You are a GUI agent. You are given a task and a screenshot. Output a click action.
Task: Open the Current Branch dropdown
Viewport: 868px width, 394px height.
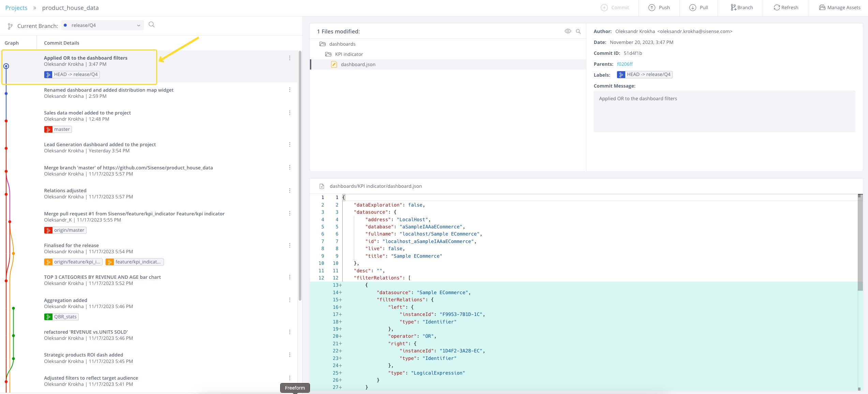[102, 25]
